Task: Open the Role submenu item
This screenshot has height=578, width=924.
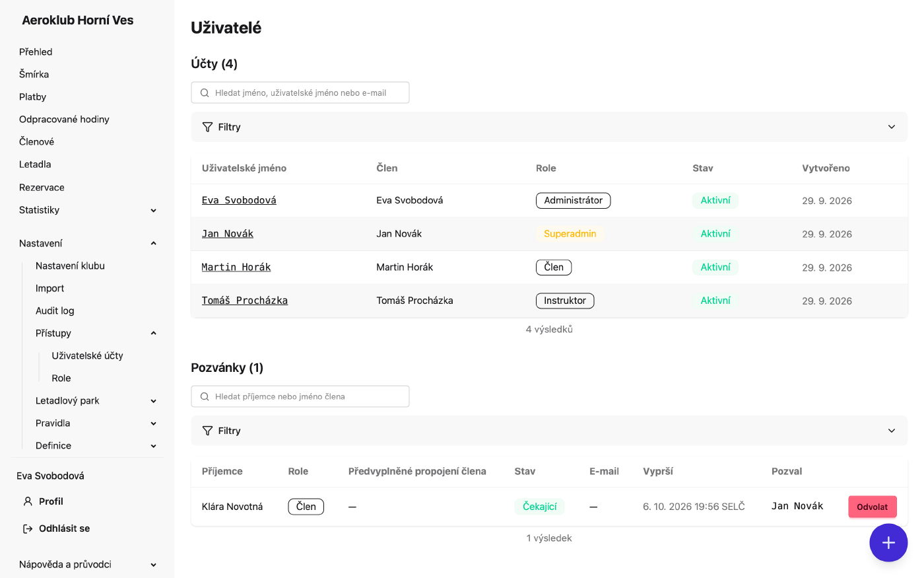Action: click(61, 378)
